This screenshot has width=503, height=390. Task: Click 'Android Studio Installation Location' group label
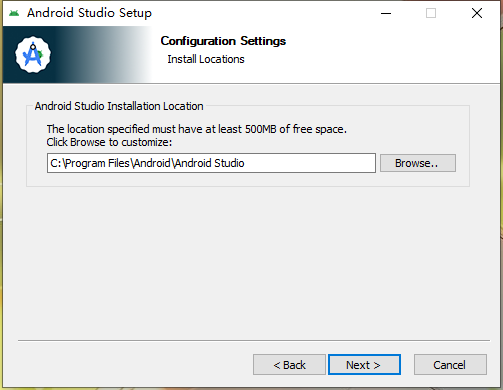[x=119, y=106]
